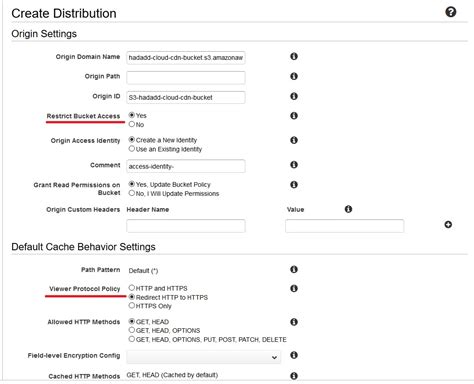Click the Comment input field
474x384 pixels.
pos(186,166)
